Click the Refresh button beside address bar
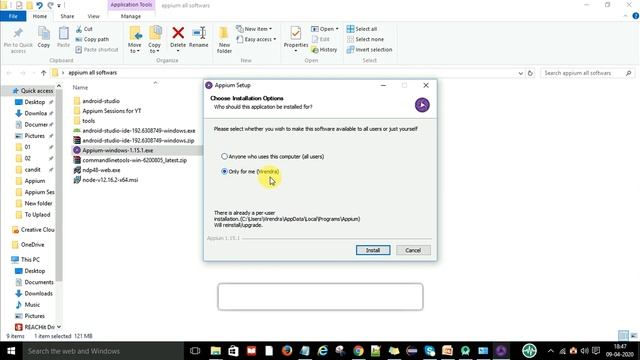Image resolution: width=640 pixels, height=360 pixels. [530, 73]
